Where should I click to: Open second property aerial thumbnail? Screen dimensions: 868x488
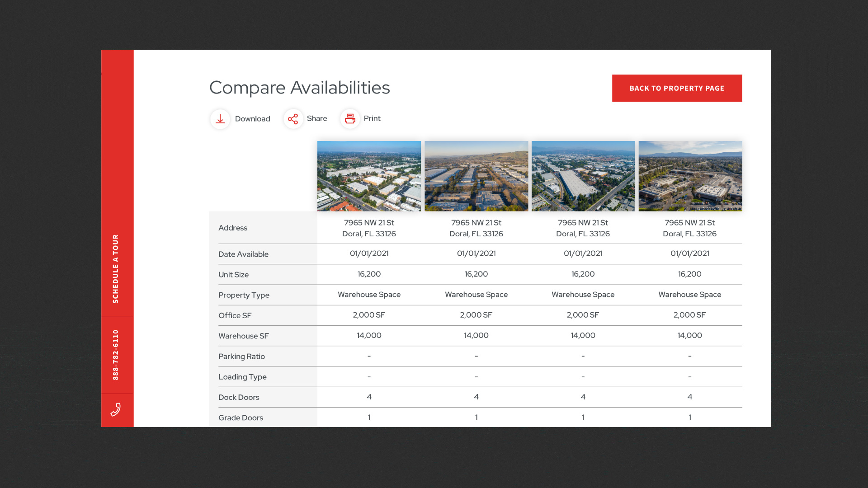coord(476,176)
